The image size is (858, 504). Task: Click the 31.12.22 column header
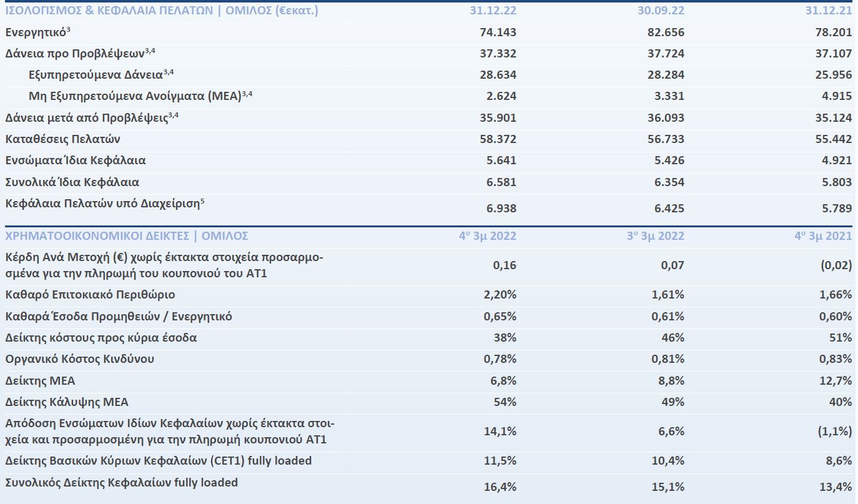point(493,11)
